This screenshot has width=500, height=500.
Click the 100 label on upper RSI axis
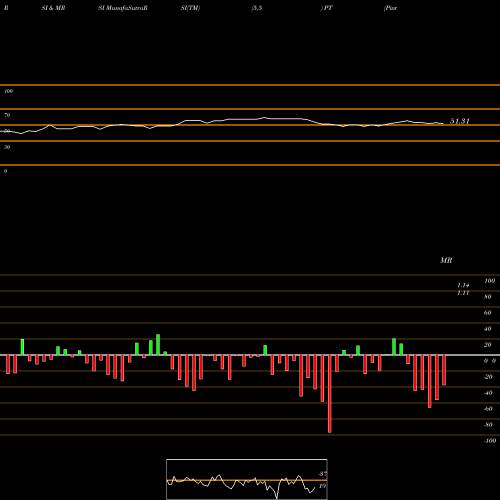(x=8, y=91)
